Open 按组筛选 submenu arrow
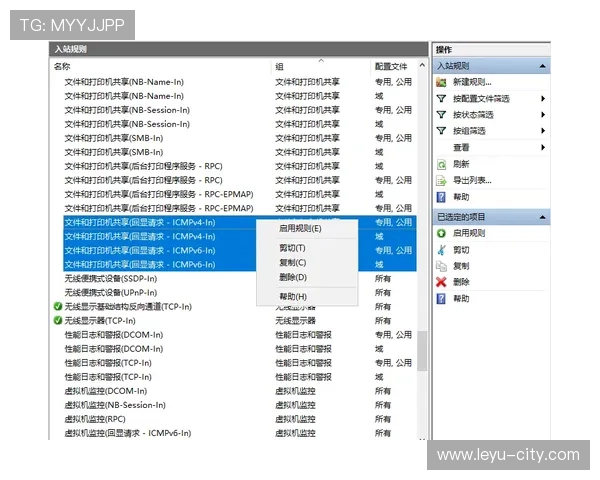The width and height of the screenshot is (600, 480). 543,131
